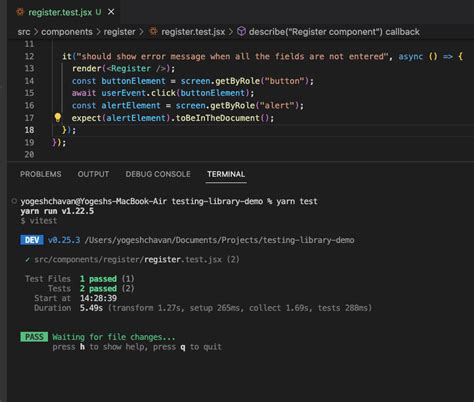Switch to the DEBUG CONSOLE tab
474x402 pixels.
click(158, 174)
